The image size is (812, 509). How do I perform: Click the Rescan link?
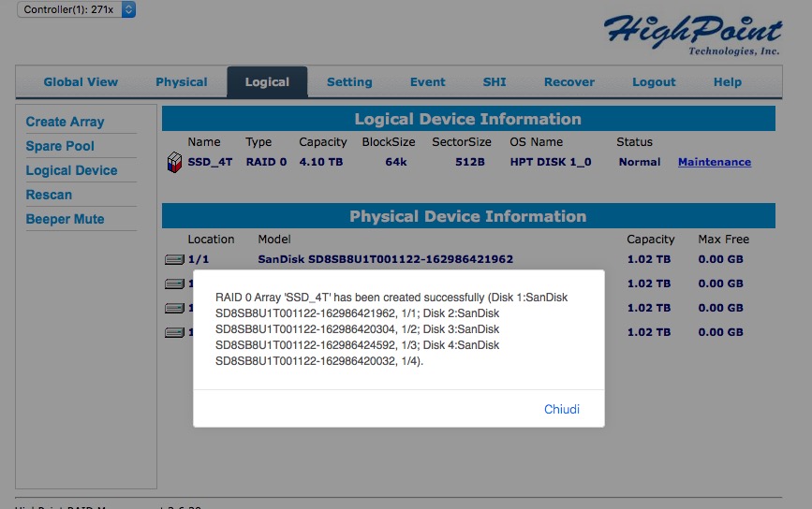[x=50, y=195]
